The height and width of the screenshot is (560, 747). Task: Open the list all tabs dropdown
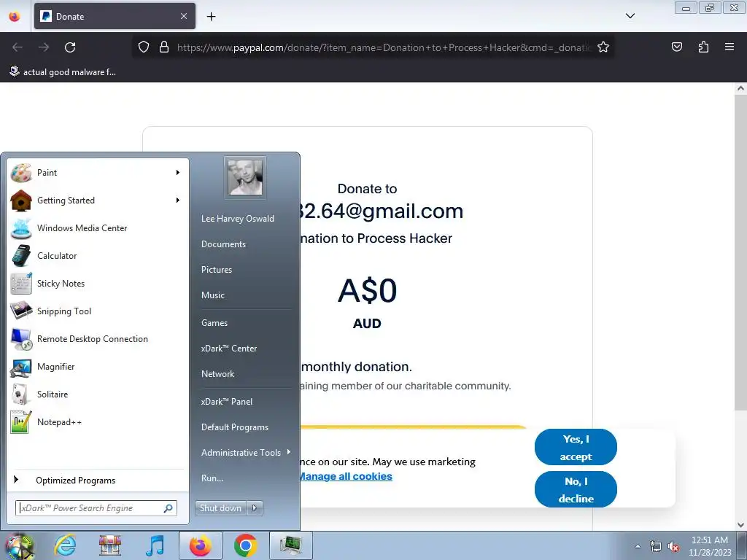[630, 16]
